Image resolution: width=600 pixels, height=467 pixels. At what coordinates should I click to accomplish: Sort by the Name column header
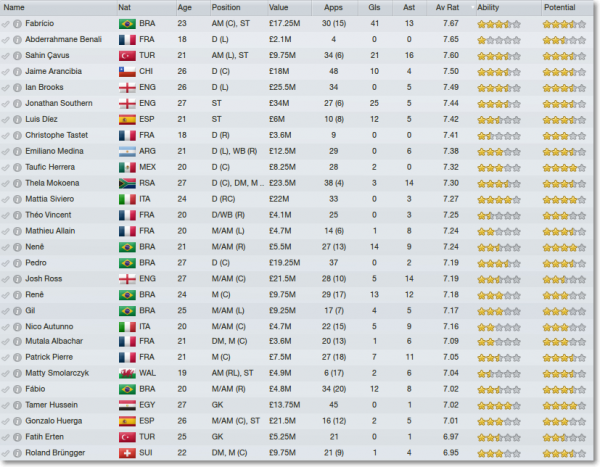coord(59,8)
